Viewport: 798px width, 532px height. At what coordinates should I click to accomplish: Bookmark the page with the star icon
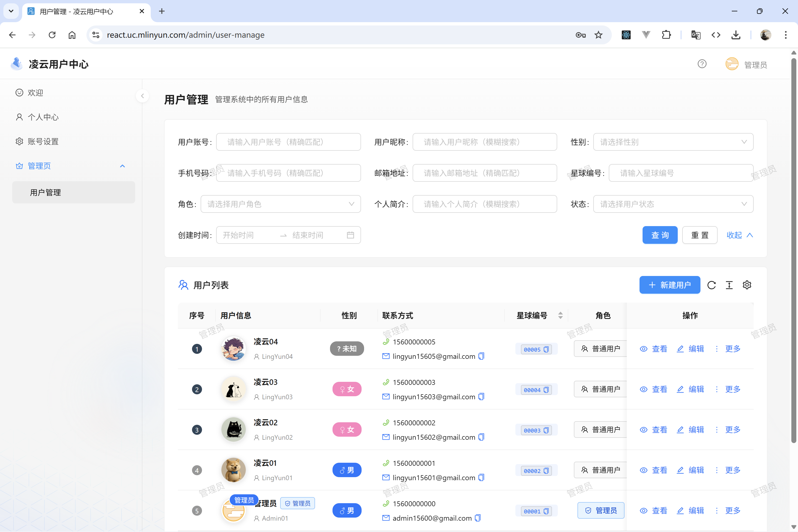tap(598, 35)
